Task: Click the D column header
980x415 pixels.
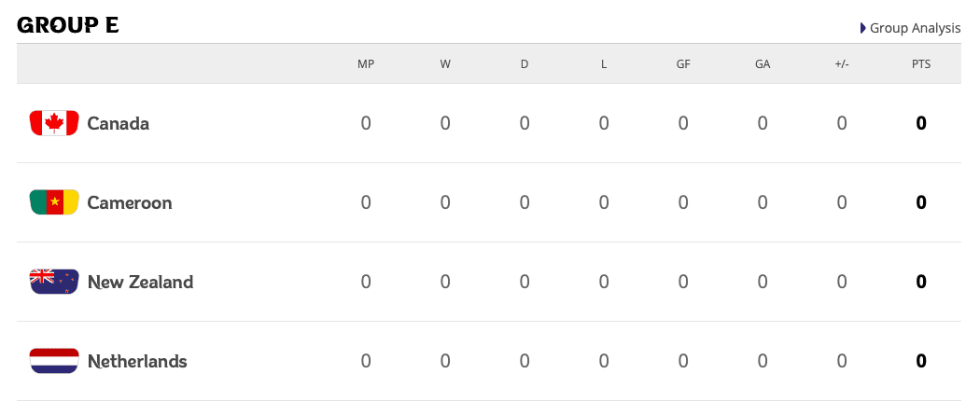Action: pos(525,64)
